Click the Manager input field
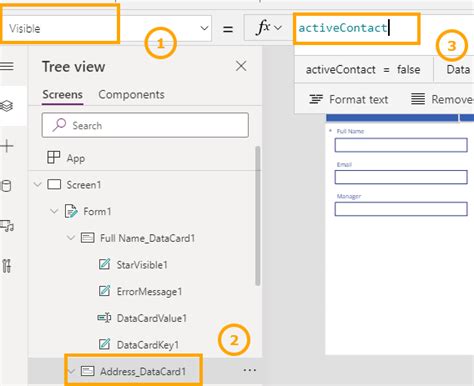The image size is (474, 386). 401,209
